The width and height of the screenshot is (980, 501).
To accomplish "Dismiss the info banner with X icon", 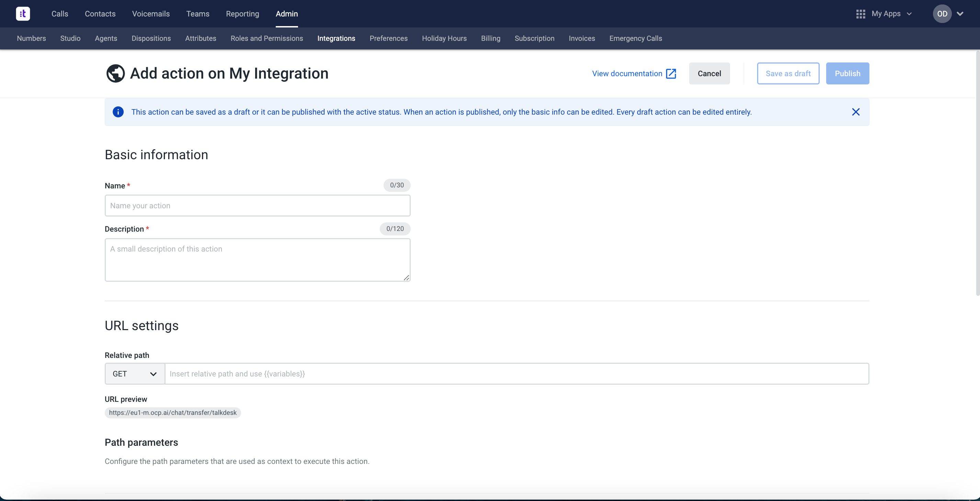I will tap(856, 112).
